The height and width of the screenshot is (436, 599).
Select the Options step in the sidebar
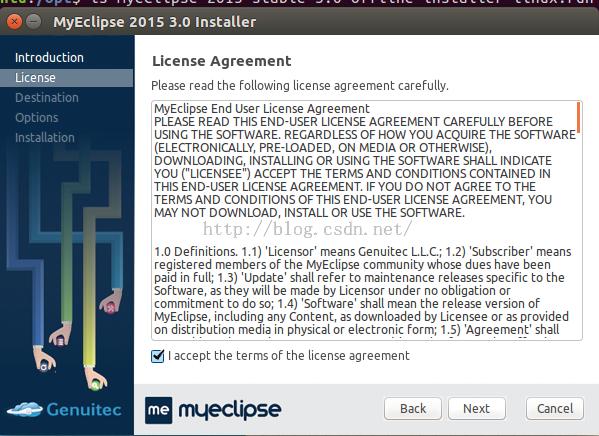point(37,117)
